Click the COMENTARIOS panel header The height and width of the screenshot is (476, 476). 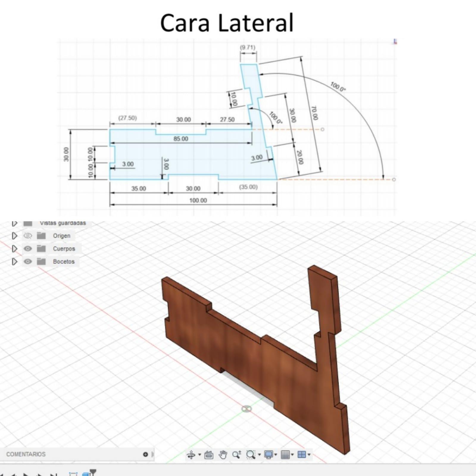[26, 454]
